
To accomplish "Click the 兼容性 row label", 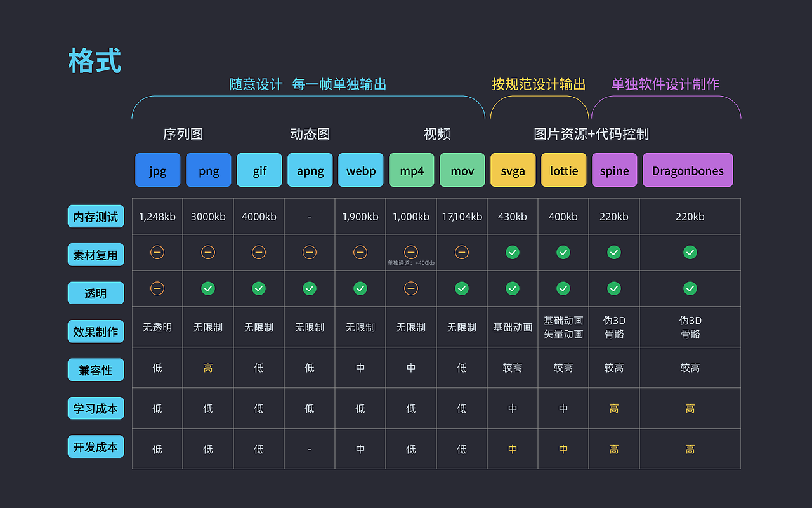I will [x=96, y=370].
